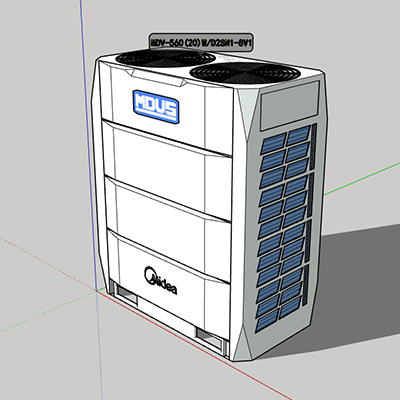
Task: Click the dotted green axis line
Action: [48, 312]
